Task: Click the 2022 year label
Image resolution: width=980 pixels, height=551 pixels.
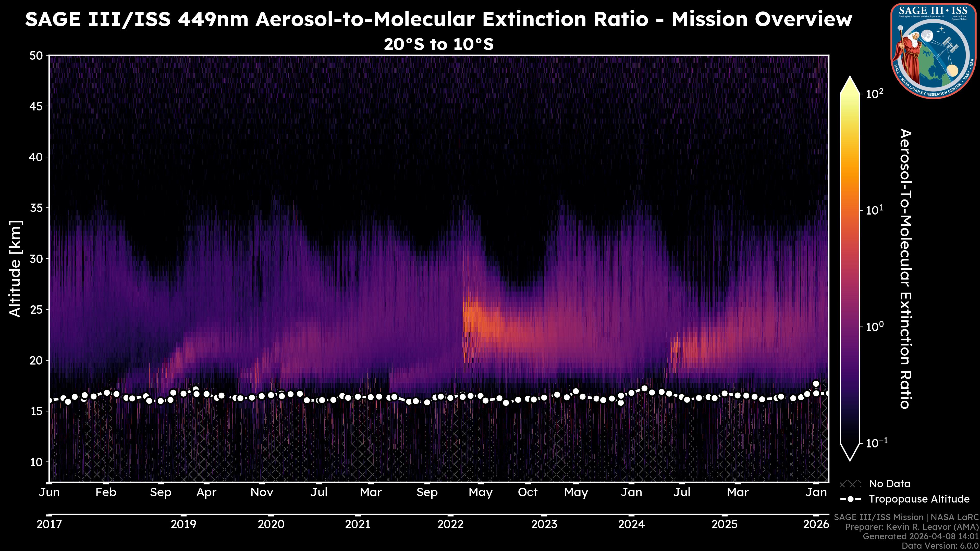Action: coord(450,524)
